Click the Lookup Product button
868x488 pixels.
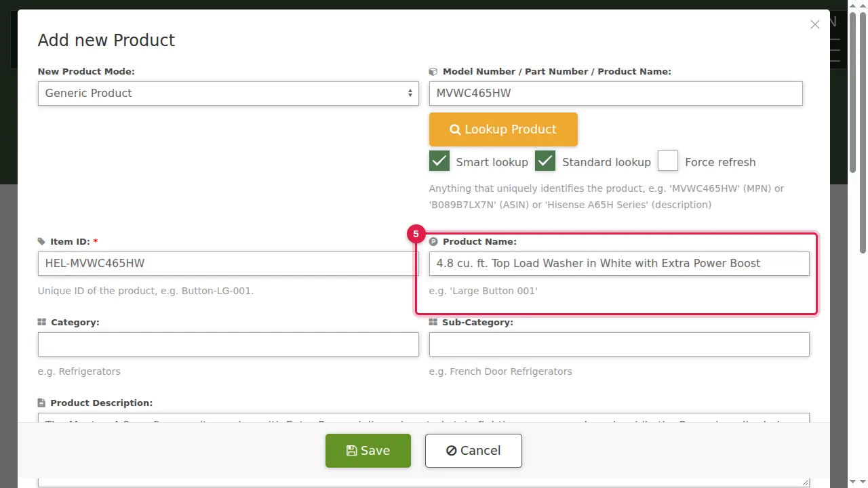[x=503, y=129]
